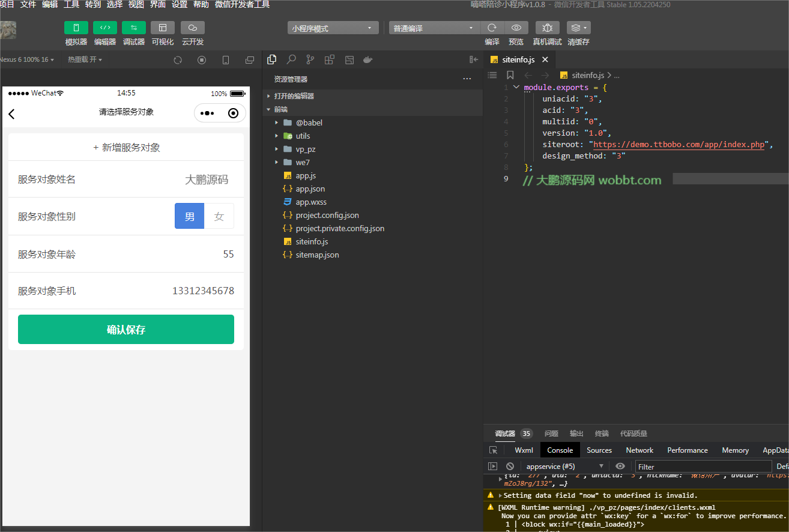Select male gender option 男
The width and height of the screenshot is (789, 532).
[x=190, y=216]
